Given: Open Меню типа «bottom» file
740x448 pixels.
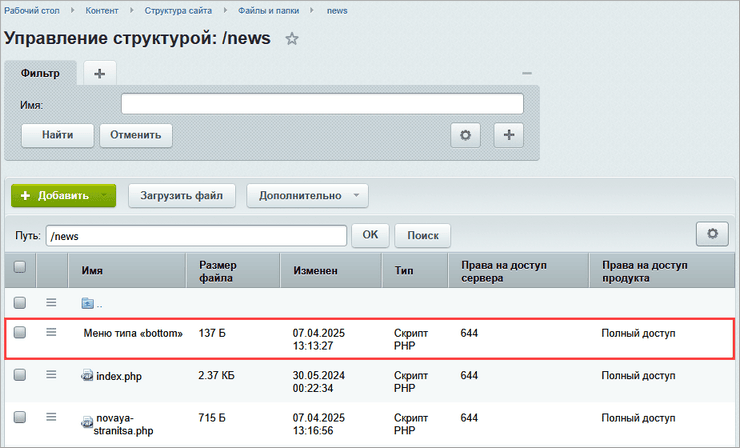Looking at the screenshot, I should coord(133,333).
